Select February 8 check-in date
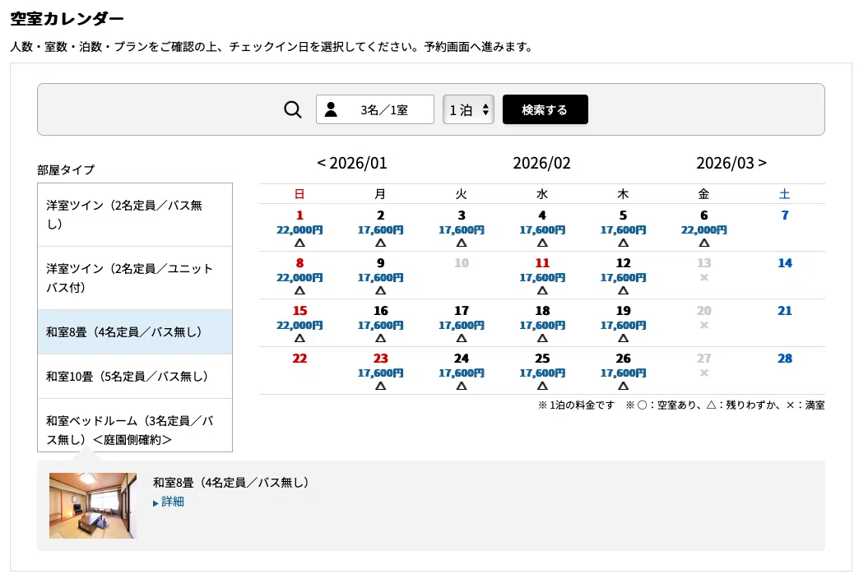Viewport: 868px width, 588px height. tap(299, 275)
